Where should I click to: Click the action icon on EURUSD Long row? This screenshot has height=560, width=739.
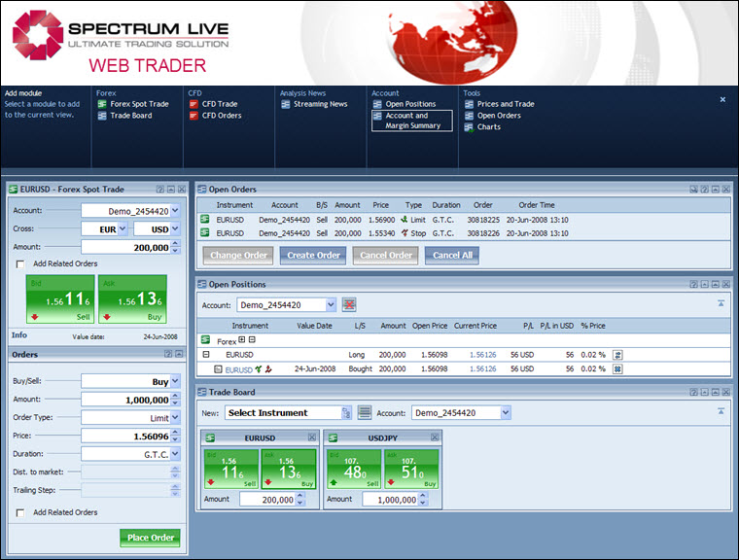coord(617,355)
